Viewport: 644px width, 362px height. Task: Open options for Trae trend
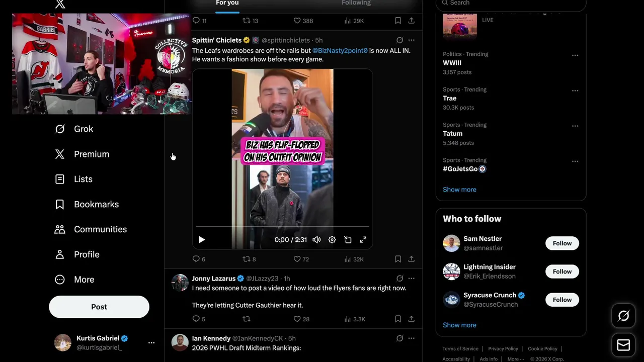[x=575, y=90]
